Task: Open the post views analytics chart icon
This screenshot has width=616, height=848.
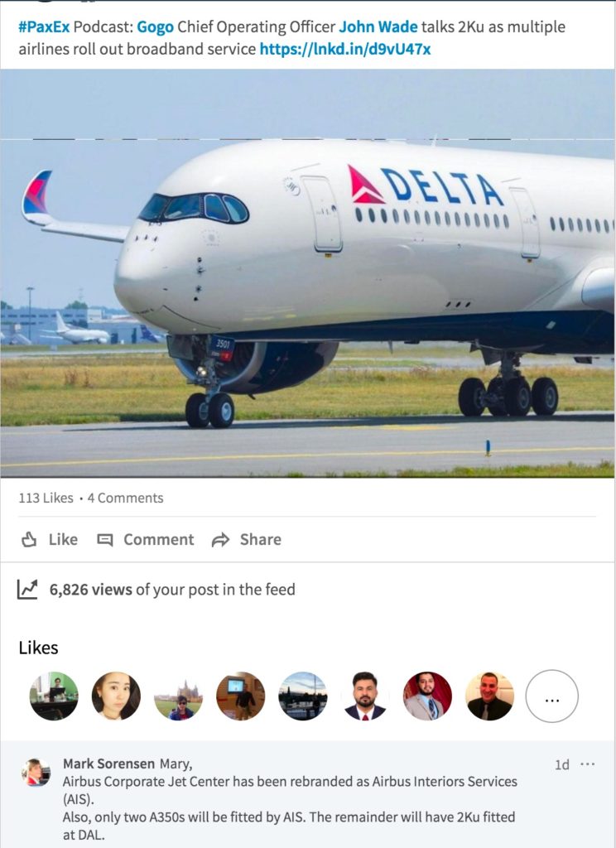Action: coord(27,589)
